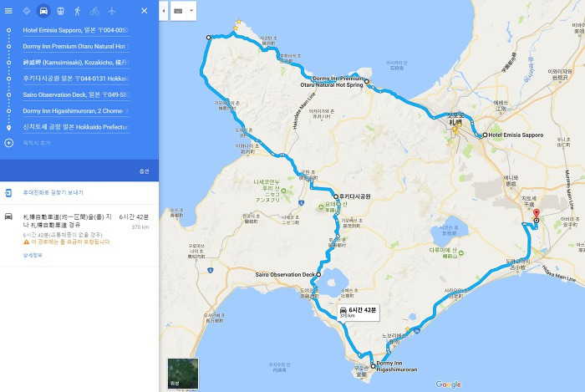Pick the flight travel mode icon
Screen dimensions: 585x392
click(111, 11)
